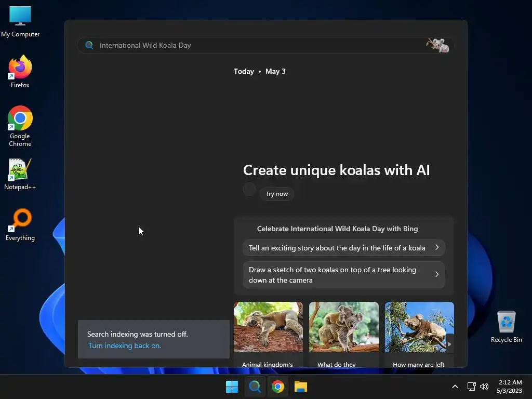Click the magnifier icon in the search box

[x=89, y=45]
